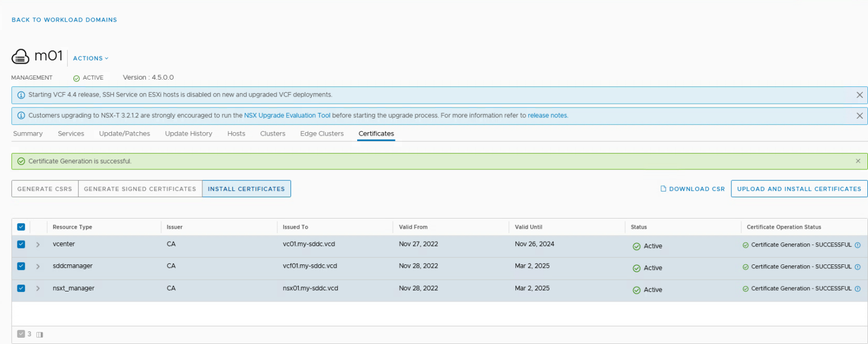Open the NSX Upgrade Evaluation Tool link
Image resolution: width=868 pixels, height=344 pixels.
click(x=287, y=115)
